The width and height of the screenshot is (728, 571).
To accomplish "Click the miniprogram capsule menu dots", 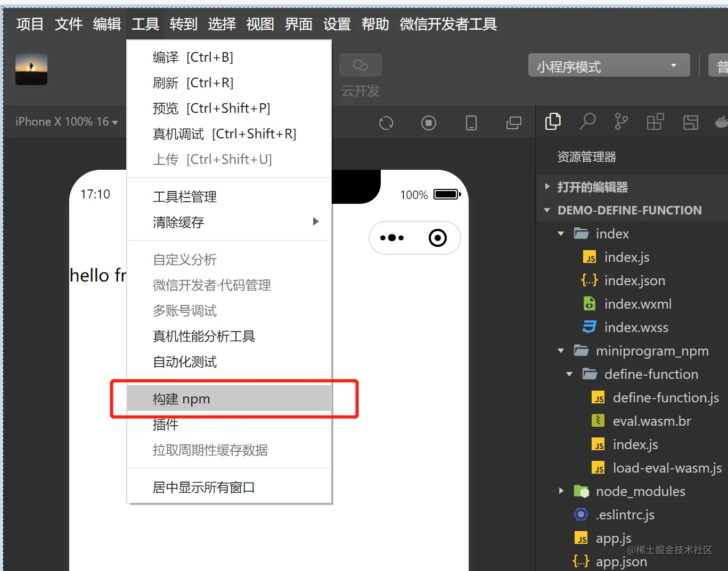I will 392,238.
